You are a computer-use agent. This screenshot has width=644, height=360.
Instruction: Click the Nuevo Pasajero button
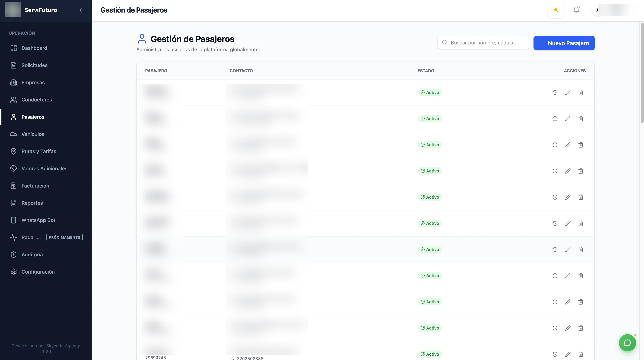(x=564, y=43)
